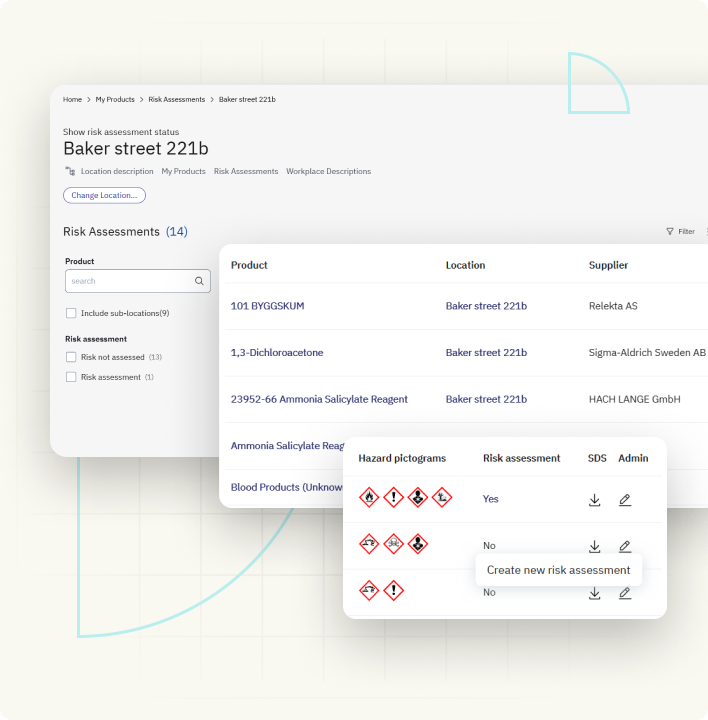The width and height of the screenshot is (708, 720).
Task: Navigate to Risk Assessments breadcrumb
Action: click(x=176, y=100)
